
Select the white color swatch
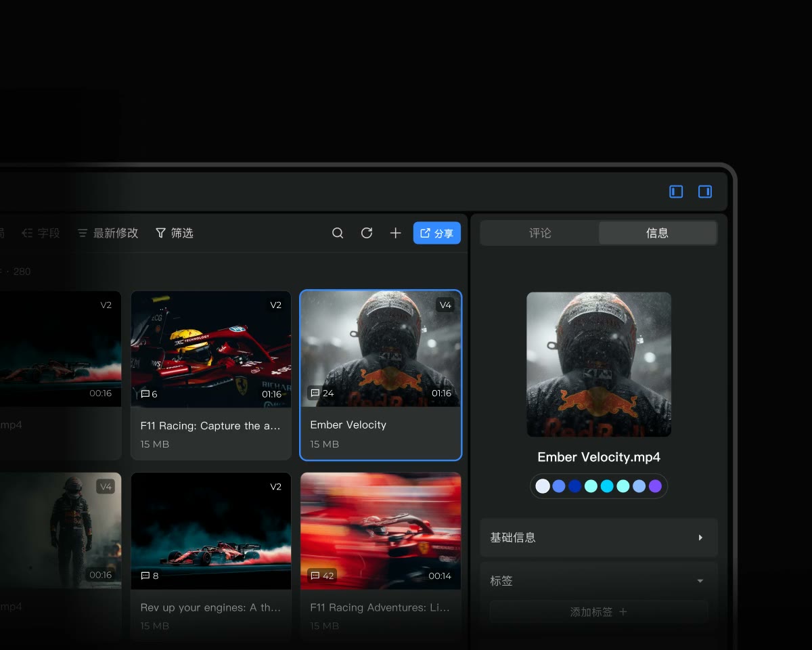[543, 486]
